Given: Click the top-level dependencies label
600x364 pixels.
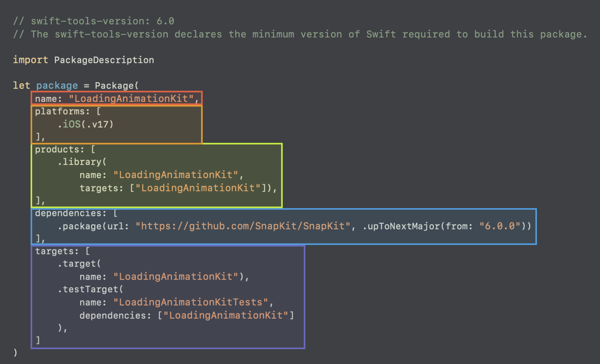Looking at the screenshot, I should tap(70, 213).
